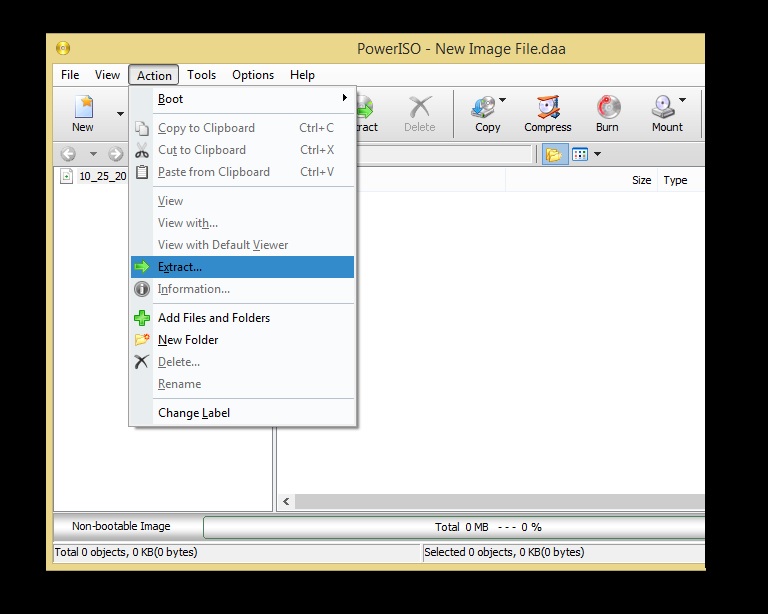Image resolution: width=768 pixels, height=614 pixels.
Task: Choose Cut to Clipboard entry
Action: point(242,150)
